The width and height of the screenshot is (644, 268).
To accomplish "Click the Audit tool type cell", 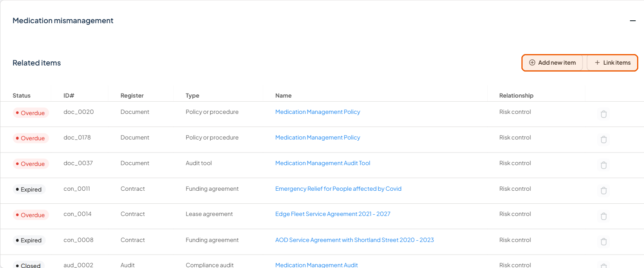I will click(199, 163).
